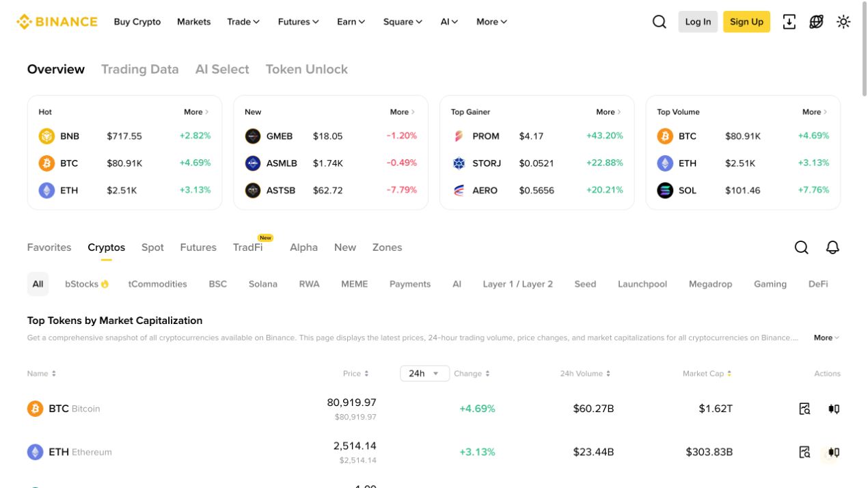Sort table by Market Cap column
The width and height of the screenshot is (868, 488).
click(x=707, y=373)
